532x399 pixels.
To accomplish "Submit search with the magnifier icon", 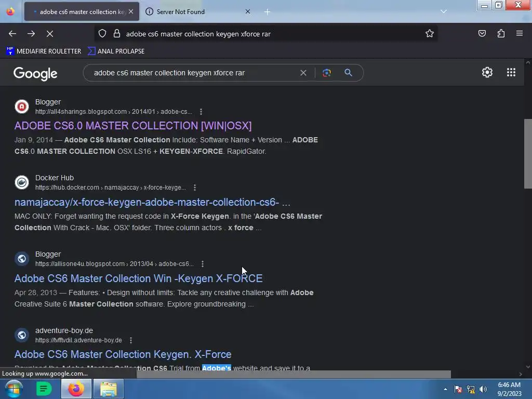I will pyautogui.click(x=348, y=73).
